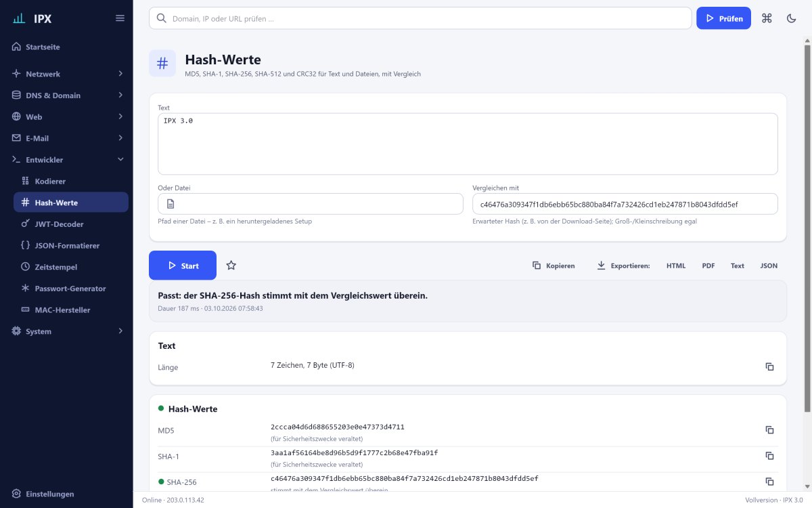
Task: Open the Zeitstempel tool
Action: tap(71, 267)
